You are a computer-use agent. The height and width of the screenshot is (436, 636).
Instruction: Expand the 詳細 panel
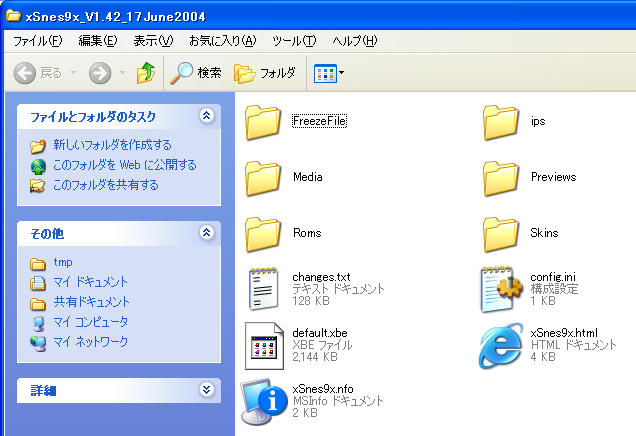[x=206, y=390]
